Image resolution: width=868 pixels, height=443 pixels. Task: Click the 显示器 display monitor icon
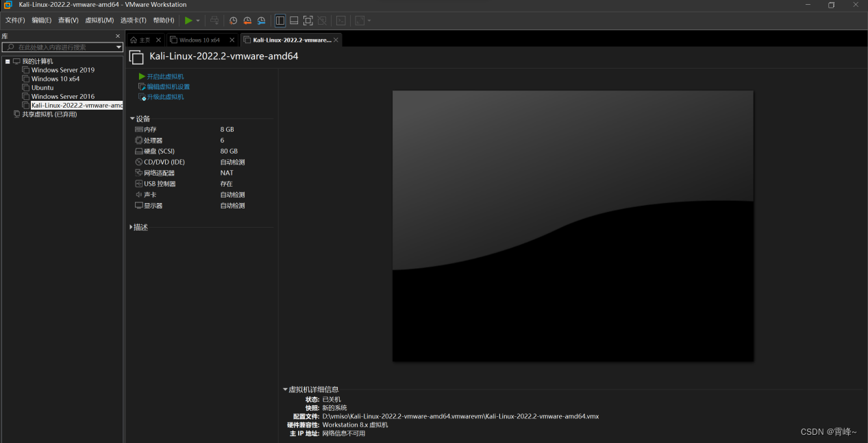(139, 206)
